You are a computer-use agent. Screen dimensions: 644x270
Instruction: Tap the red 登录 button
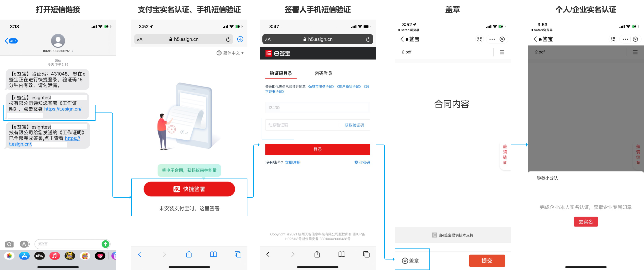(317, 149)
